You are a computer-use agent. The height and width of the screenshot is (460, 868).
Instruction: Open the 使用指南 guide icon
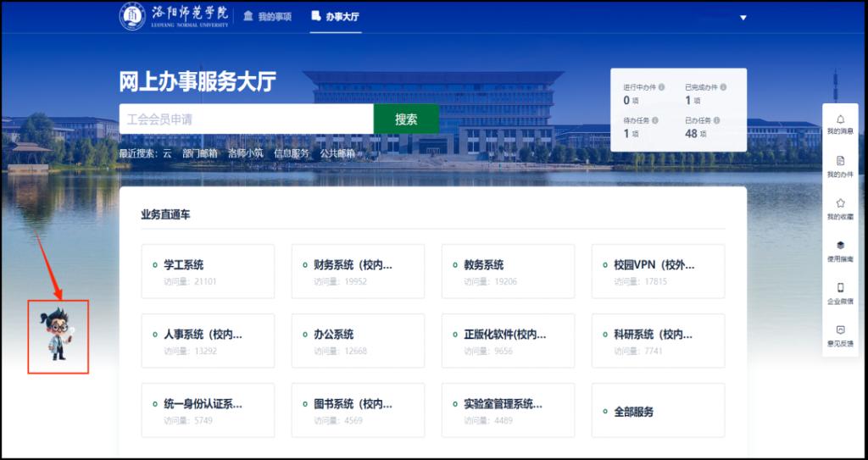pyautogui.click(x=840, y=246)
